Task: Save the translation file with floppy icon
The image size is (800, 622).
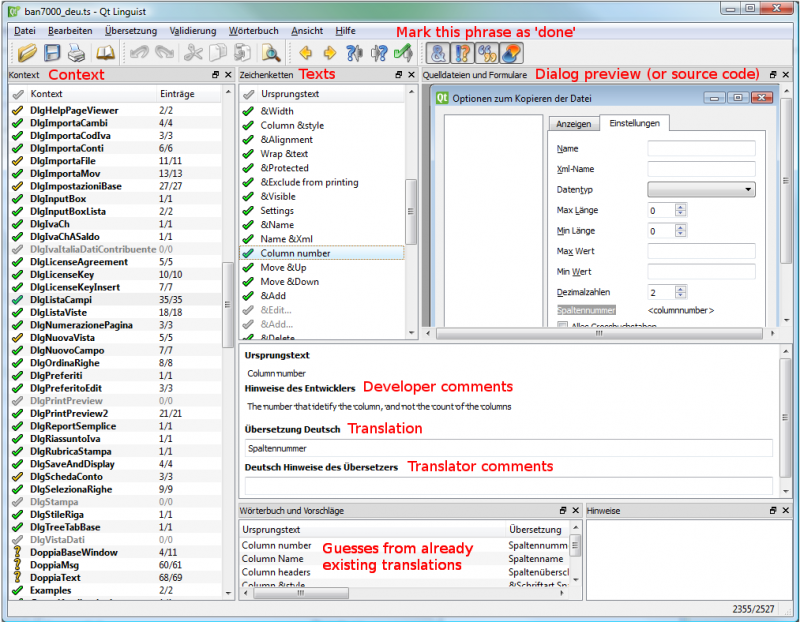Action: 52,53
